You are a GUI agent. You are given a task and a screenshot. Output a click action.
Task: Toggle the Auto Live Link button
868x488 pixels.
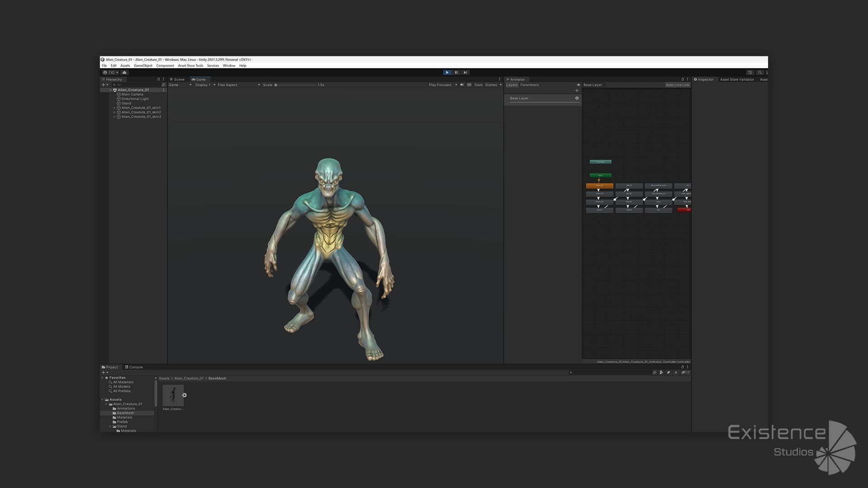pyautogui.click(x=677, y=85)
